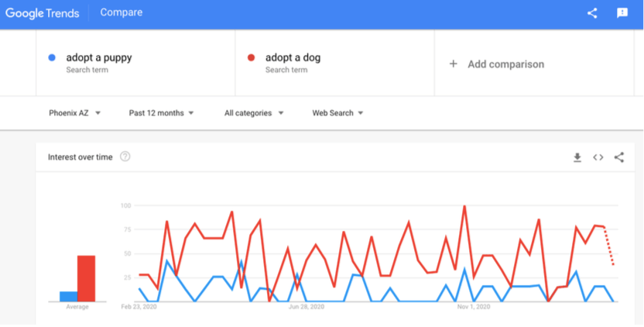The height and width of the screenshot is (327, 644).
Task: Download the Interest over time chart
Action: pos(577,157)
